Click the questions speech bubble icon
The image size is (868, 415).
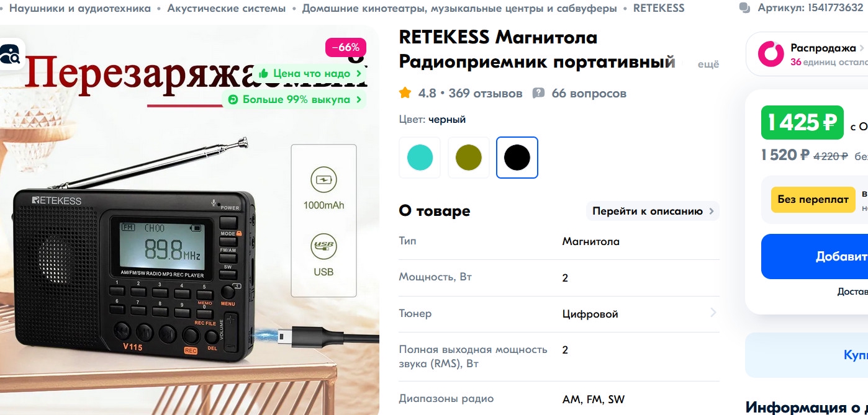pyautogui.click(x=538, y=93)
